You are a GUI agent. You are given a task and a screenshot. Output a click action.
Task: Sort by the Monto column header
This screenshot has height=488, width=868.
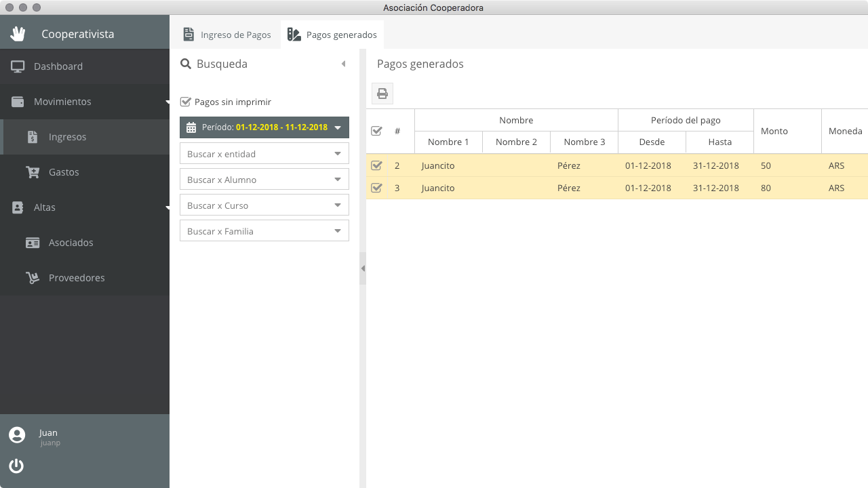(787, 131)
